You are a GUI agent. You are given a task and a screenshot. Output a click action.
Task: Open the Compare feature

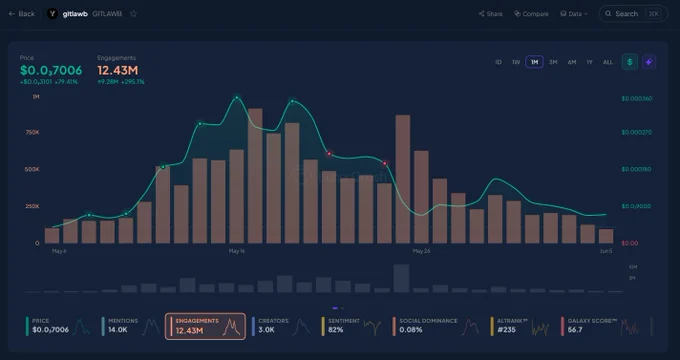(531, 14)
